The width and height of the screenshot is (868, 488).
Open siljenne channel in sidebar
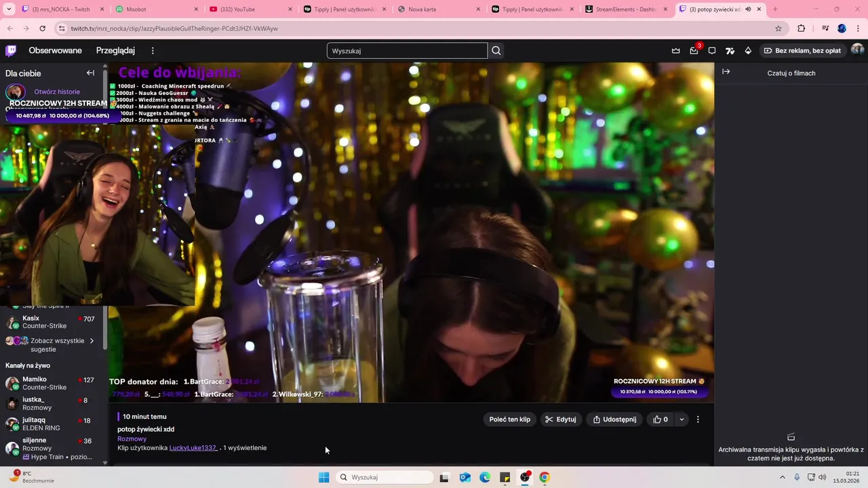tap(51, 448)
